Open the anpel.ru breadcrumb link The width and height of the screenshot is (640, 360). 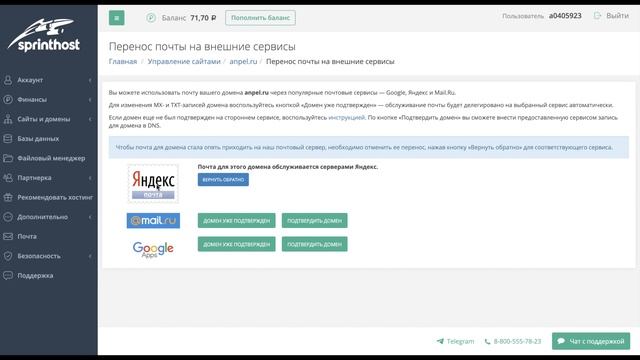coord(243,62)
